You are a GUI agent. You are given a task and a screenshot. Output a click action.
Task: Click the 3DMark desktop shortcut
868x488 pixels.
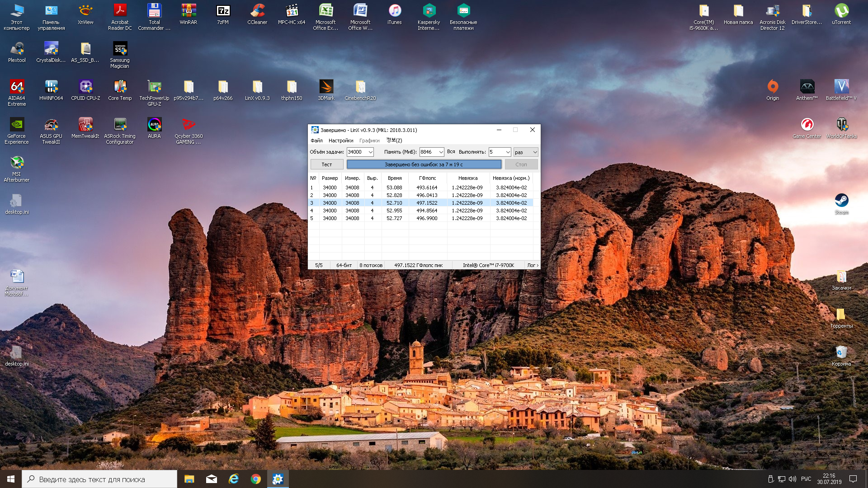pyautogui.click(x=326, y=87)
